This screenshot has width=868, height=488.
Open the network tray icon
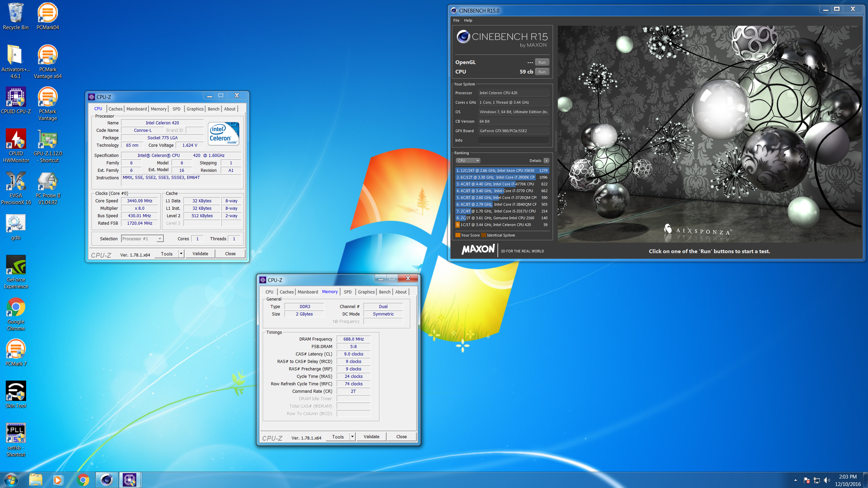click(817, 480)
